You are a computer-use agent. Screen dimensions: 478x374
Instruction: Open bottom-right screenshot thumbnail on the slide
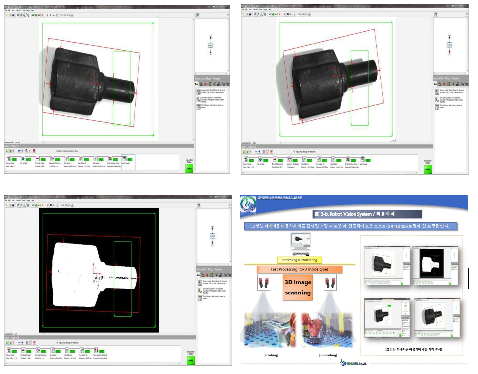[437, 318]
